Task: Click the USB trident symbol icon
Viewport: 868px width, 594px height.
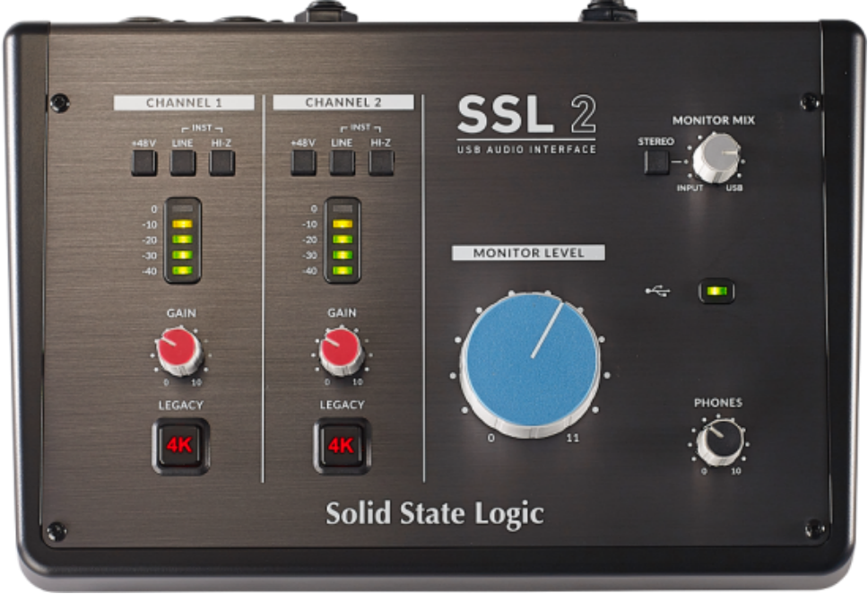Action: (658, 291)
